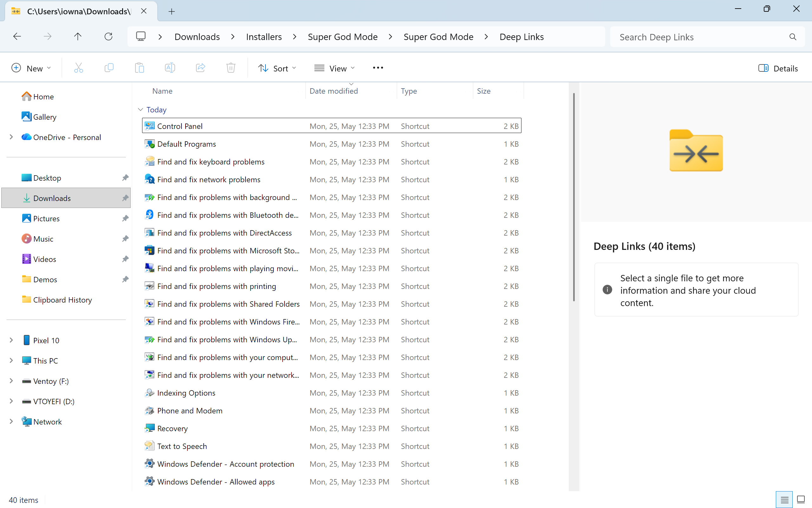Click the pin icon beside Pictures
Viewport: 812px width, 508px height.
tap(125, 218)
